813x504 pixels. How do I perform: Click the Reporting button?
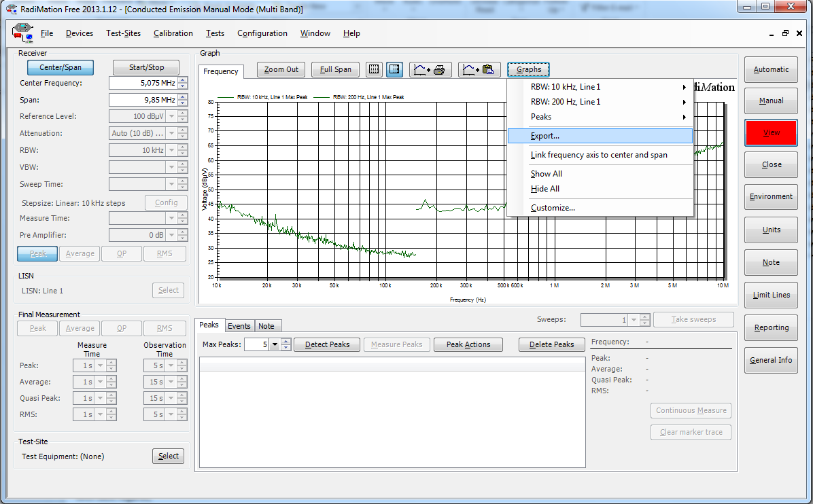pyautogui.click(x=771, y=328)
